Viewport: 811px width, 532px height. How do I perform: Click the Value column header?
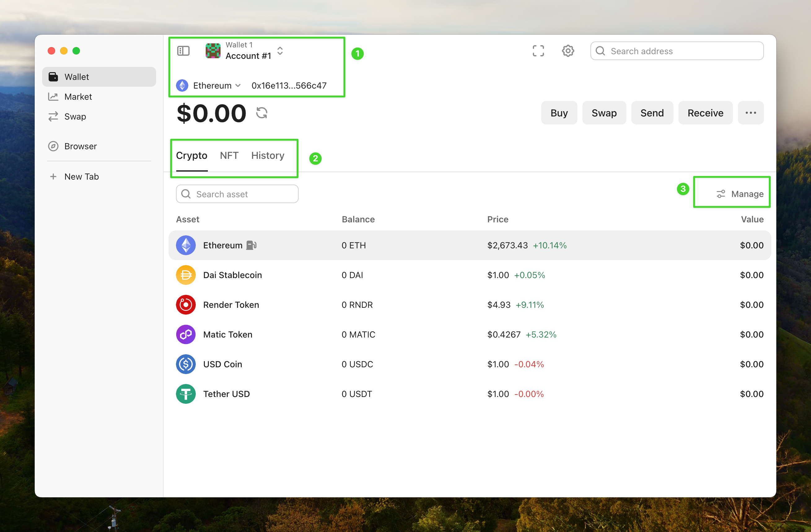tap(752, 219)
